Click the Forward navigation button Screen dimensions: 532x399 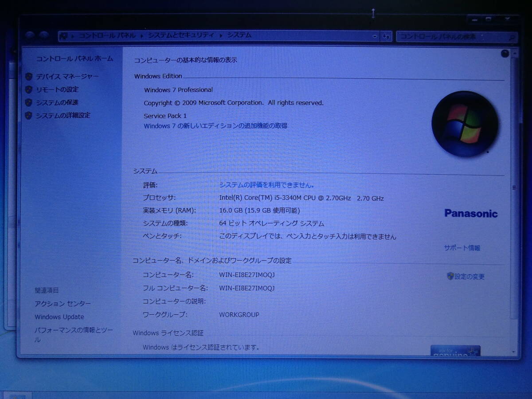coord(43,35)
